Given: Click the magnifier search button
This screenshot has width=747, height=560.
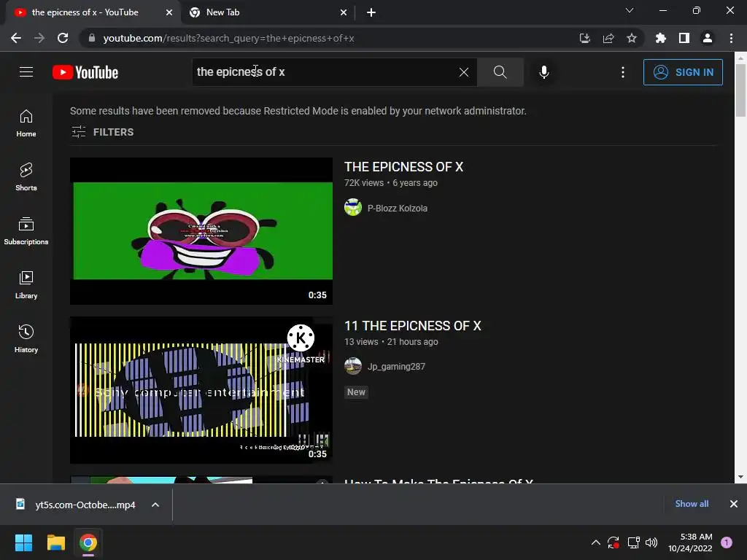Looking at the screenshot, I should click(x=500, y=72).
